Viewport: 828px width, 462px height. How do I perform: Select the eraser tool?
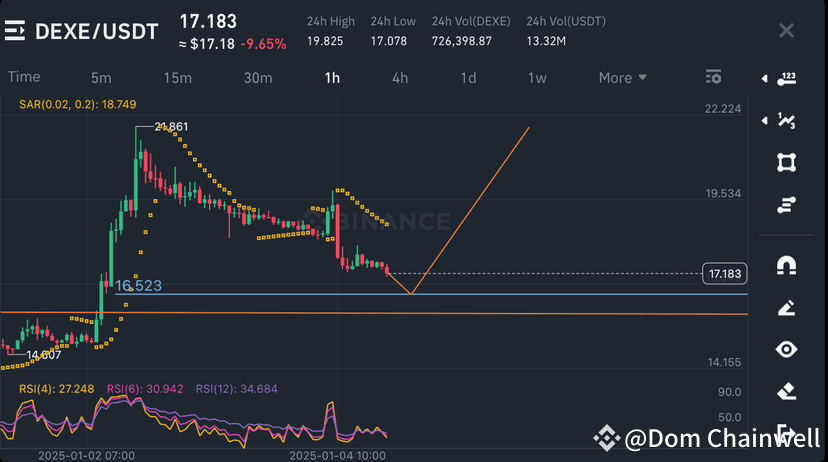click(x=786, y=391)
